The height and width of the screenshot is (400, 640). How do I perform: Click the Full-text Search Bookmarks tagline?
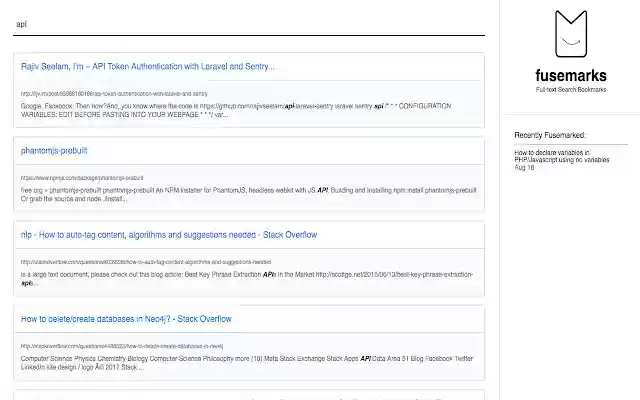[571, 89]
